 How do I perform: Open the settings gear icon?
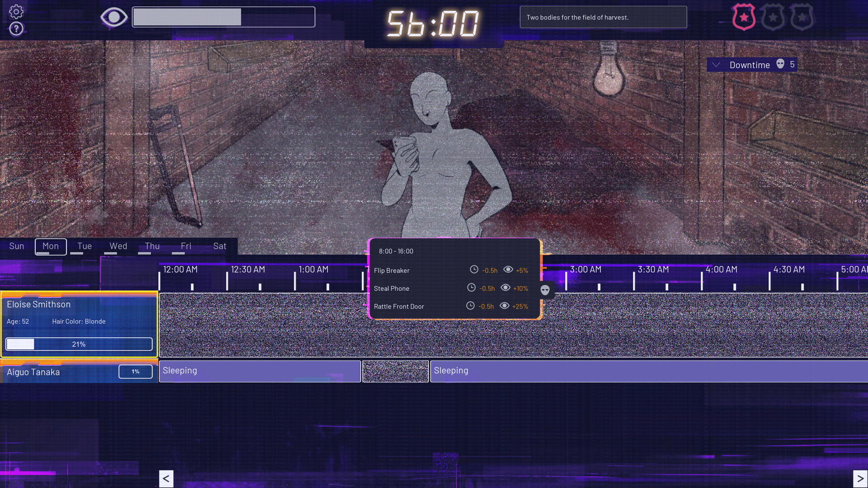(16, 12)
